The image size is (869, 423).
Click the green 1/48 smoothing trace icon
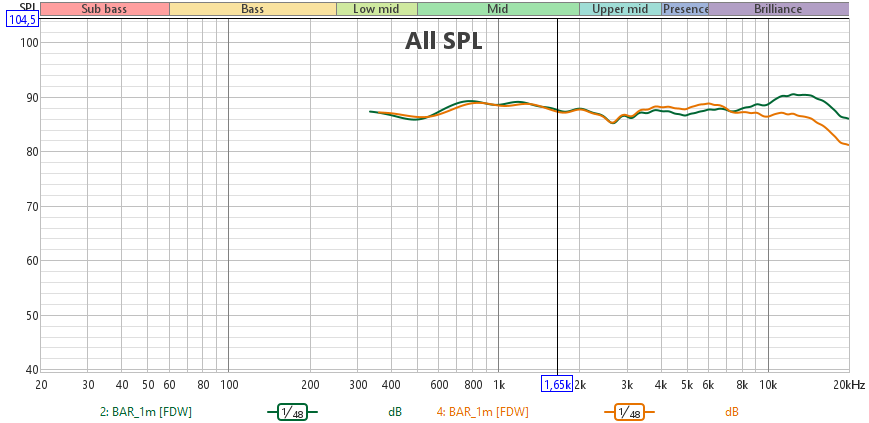click(x=292, y=411)
